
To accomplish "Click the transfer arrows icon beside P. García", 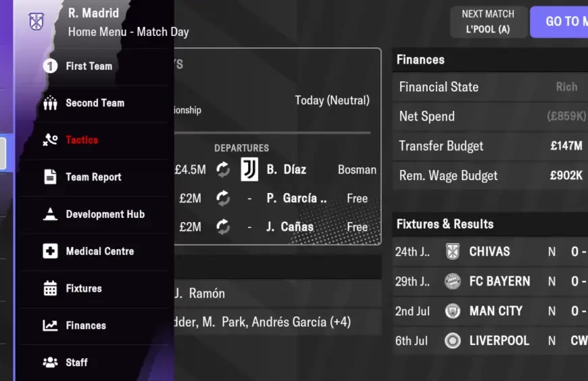I will click(x=223, y=198).
